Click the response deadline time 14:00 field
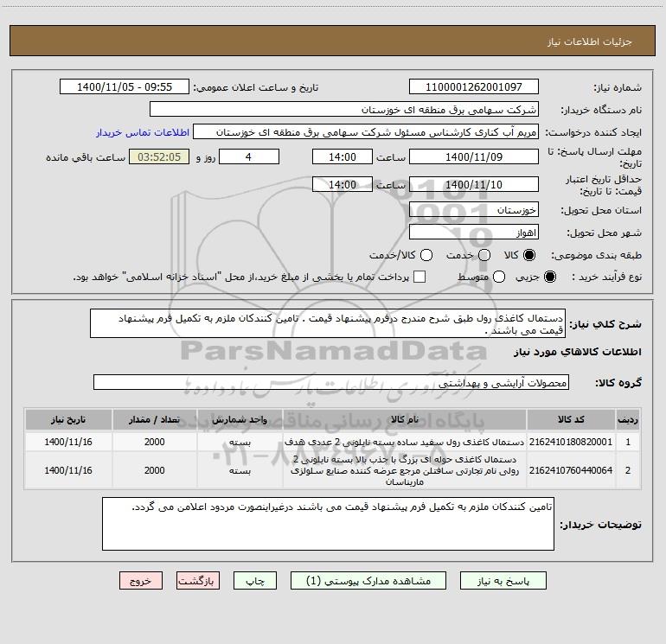Image resolution: width=666 pixels, height=644 pixels. (x=343, y=156)
